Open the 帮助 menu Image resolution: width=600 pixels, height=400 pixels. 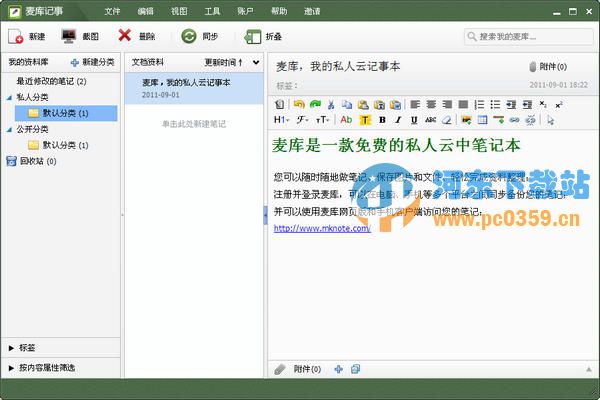coord(279,11)
